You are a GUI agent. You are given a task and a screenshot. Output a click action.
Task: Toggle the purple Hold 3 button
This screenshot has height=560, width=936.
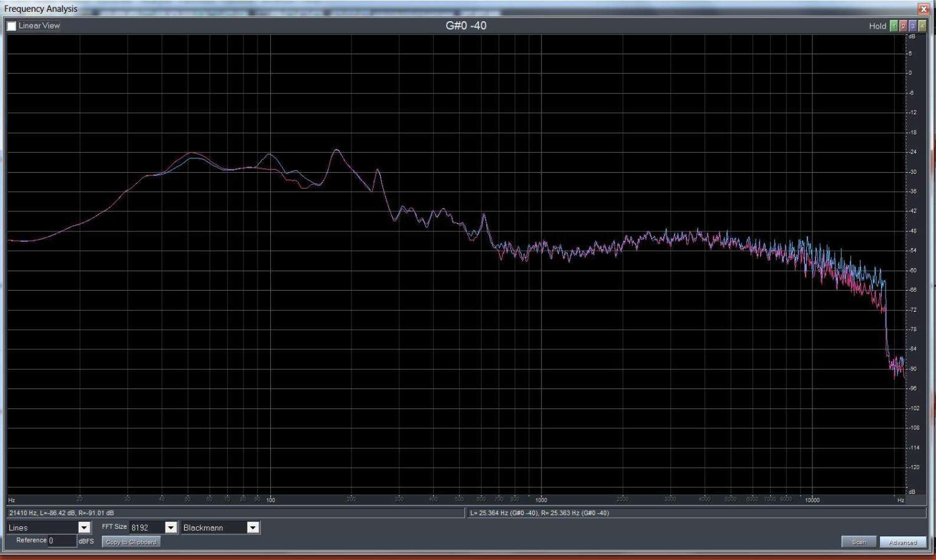coord(912,26)
